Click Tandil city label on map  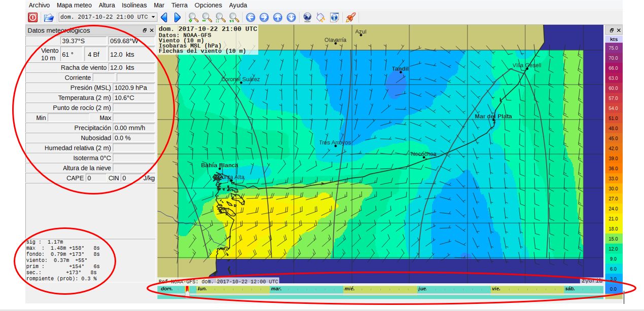(x=400, y=69)
